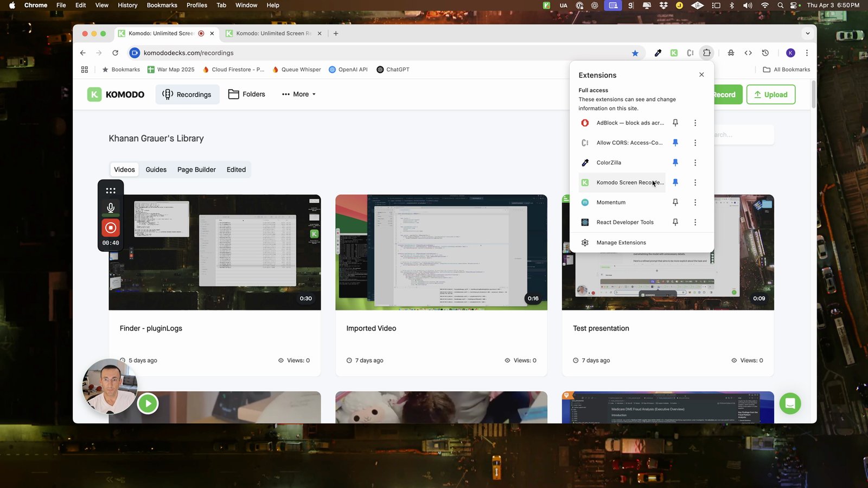The width and height of the screenshot is (868, 488).
Task: Unpin the ColorZilla extension
Action: click(675, 162)
